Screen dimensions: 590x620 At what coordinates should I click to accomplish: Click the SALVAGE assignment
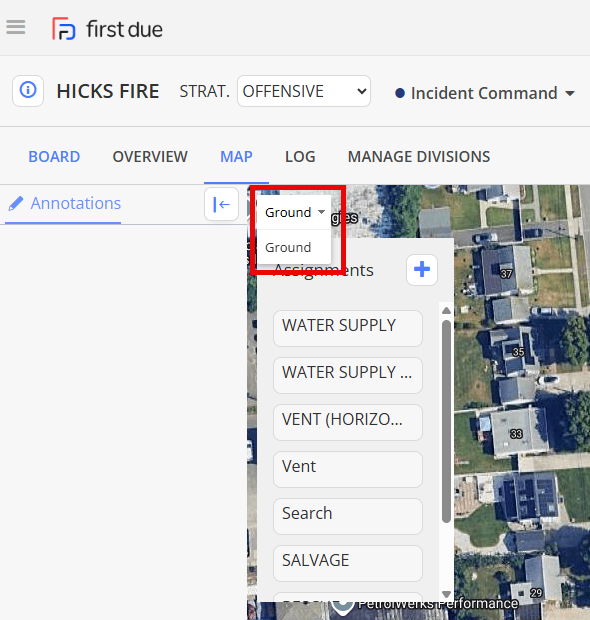point(348,563)
